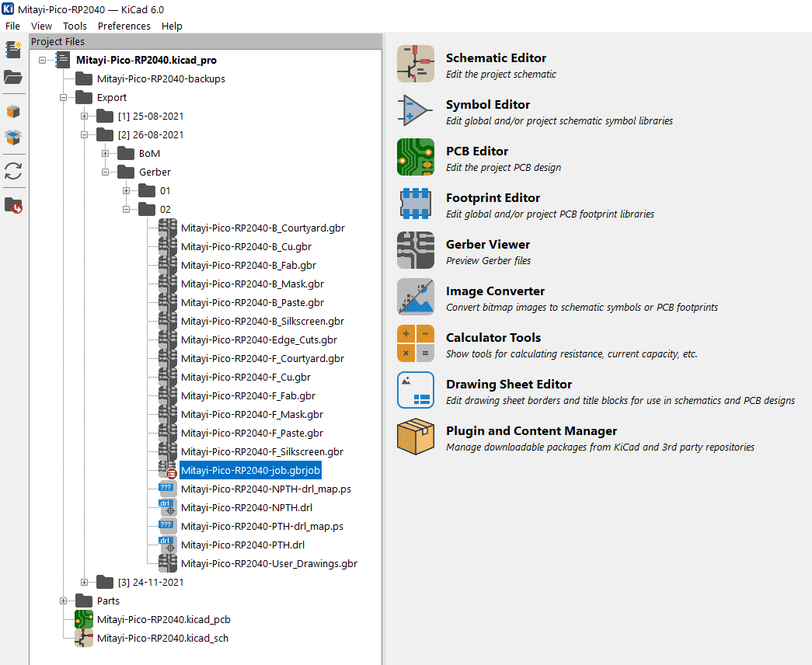
Task: Select Mitayi-Pico-RP2040-F_Mask.gbr file
Action: (x=253, y=414)
